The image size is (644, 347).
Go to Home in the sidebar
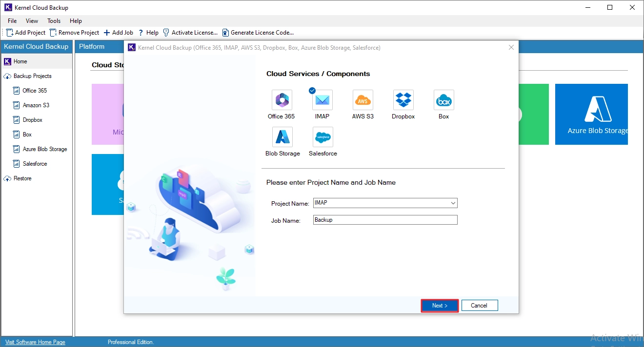click(37, 61)
